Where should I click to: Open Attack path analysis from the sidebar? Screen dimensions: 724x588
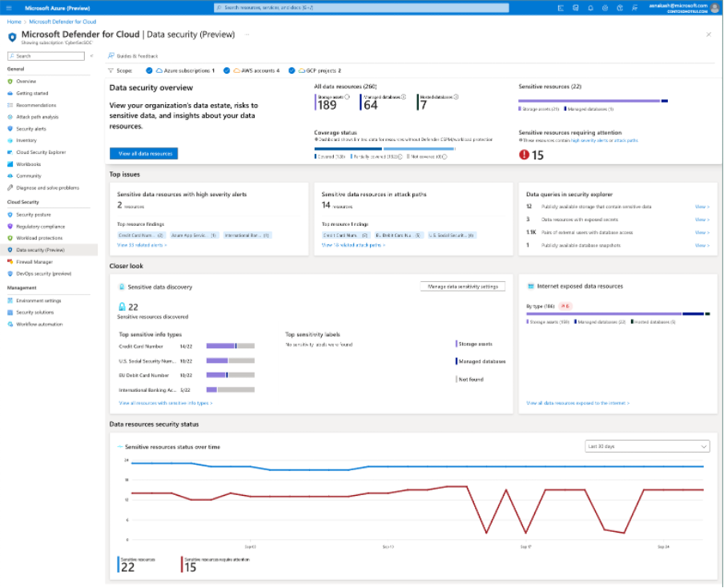pyautogui.click(x=38, y=115)
